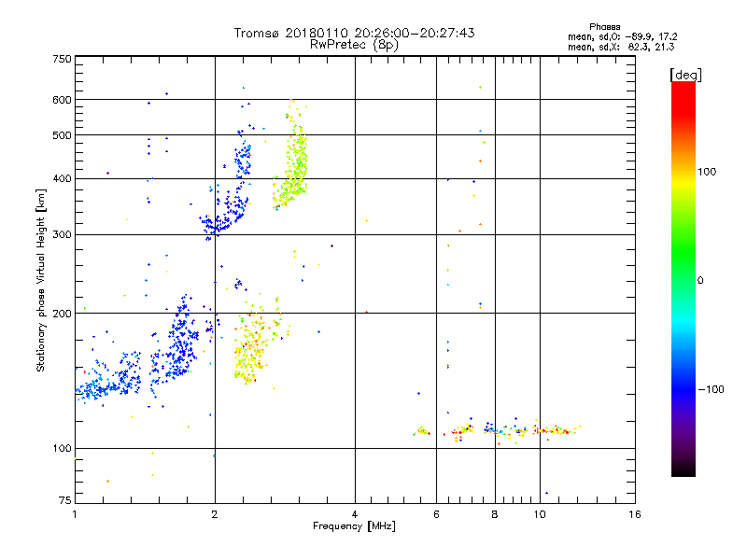Click the "[deg]" colorbar unit label
The height and width of the screenshot is (560, 747).
[685, 75]
